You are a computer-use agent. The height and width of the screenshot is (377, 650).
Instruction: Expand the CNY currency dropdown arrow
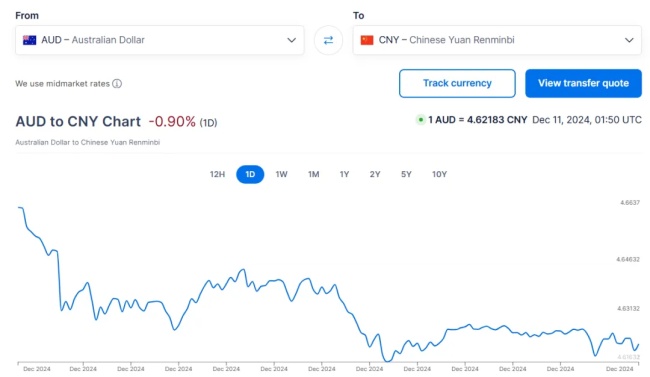[629, 40]
